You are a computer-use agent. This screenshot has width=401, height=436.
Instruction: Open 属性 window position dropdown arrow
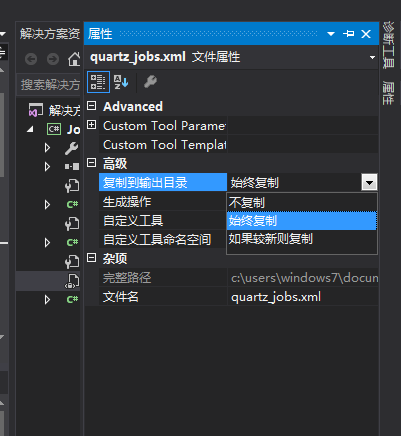tap(331, 34)
